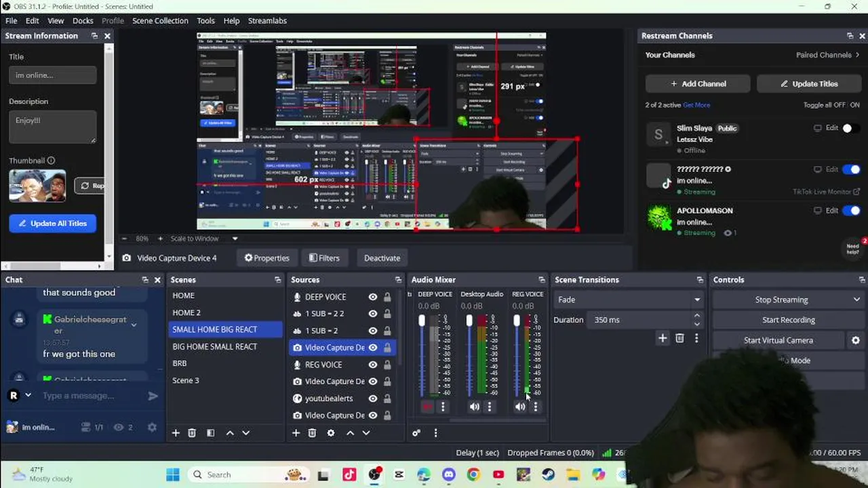The height and width of the screenshot is (488, 868).
Task: Remove the selected scene with trash icon
Action: point(192,432)
